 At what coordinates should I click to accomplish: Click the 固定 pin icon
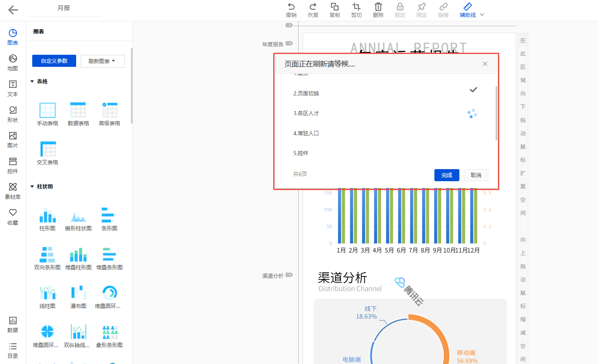pyautogui.click(x=422, y=7)
